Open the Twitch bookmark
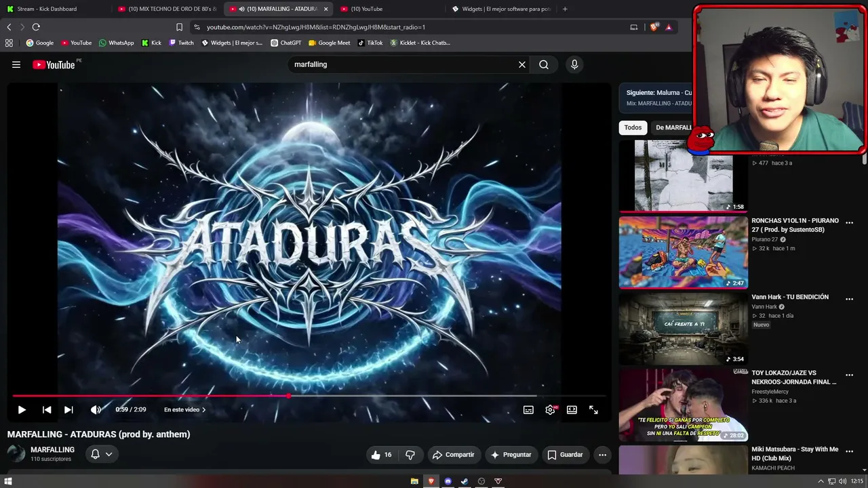Viewport: 868px width, 488px height. tap(181, 43)
